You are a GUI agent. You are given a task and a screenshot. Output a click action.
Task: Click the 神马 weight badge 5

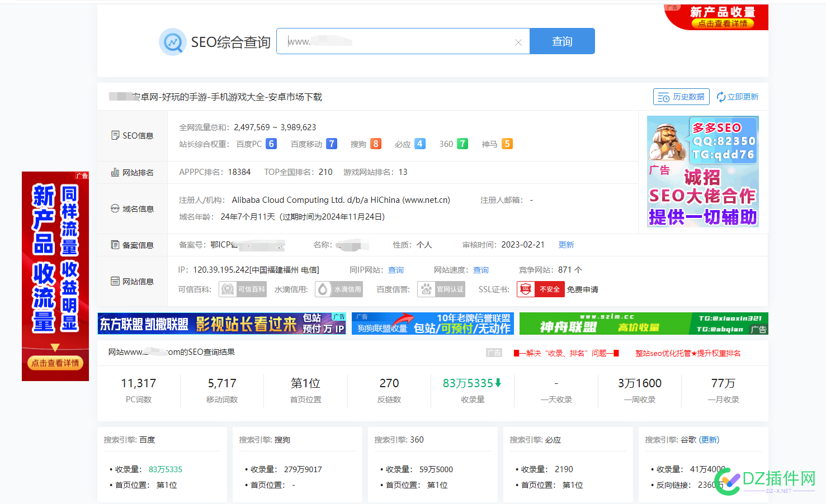(507, 144)
